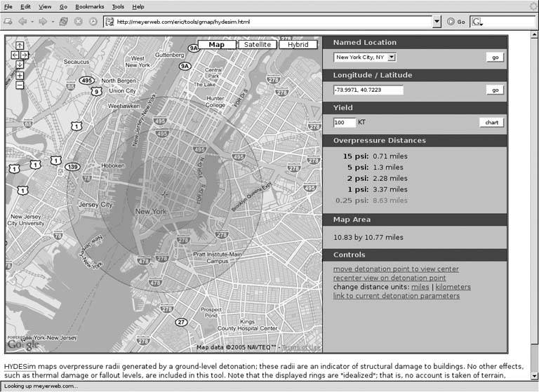Change distance units to kilometers
The height and width of the screenshot is (392, 539).
pyautogui.click(x=453, y=287)
